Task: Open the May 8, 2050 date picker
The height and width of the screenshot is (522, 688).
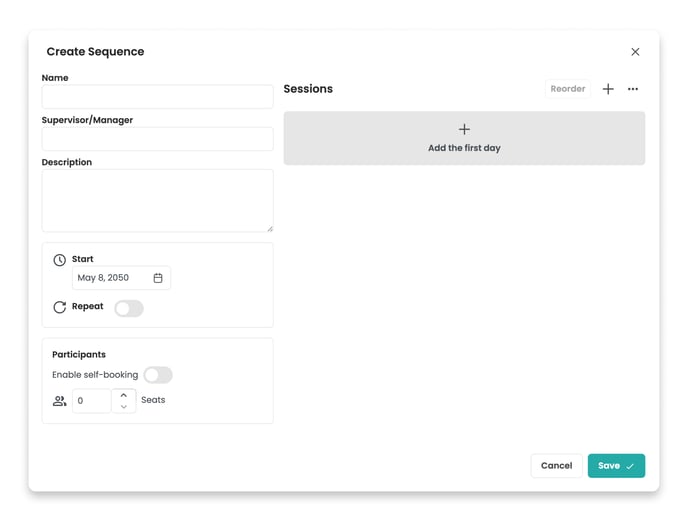Action: click(x=121, y=278)
